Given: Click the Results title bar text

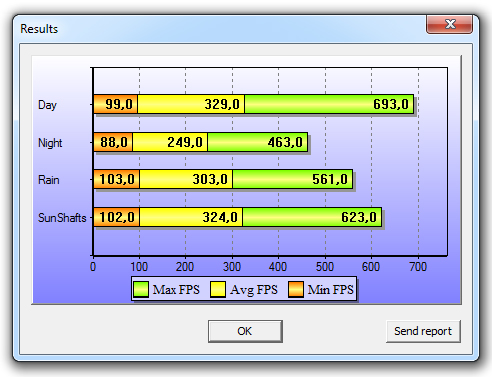Looking at the screenshot, I should [39, 29].
